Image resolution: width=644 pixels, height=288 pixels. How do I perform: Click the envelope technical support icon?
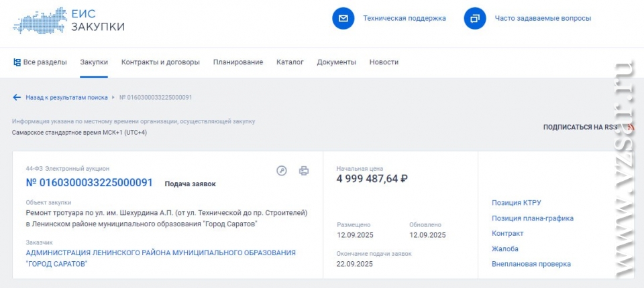pos(343,18)
